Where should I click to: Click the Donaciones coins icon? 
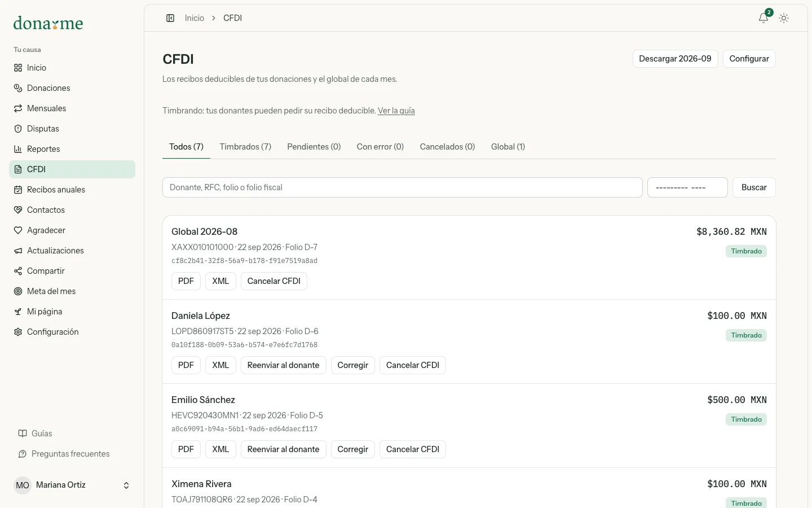click(18, 88)
